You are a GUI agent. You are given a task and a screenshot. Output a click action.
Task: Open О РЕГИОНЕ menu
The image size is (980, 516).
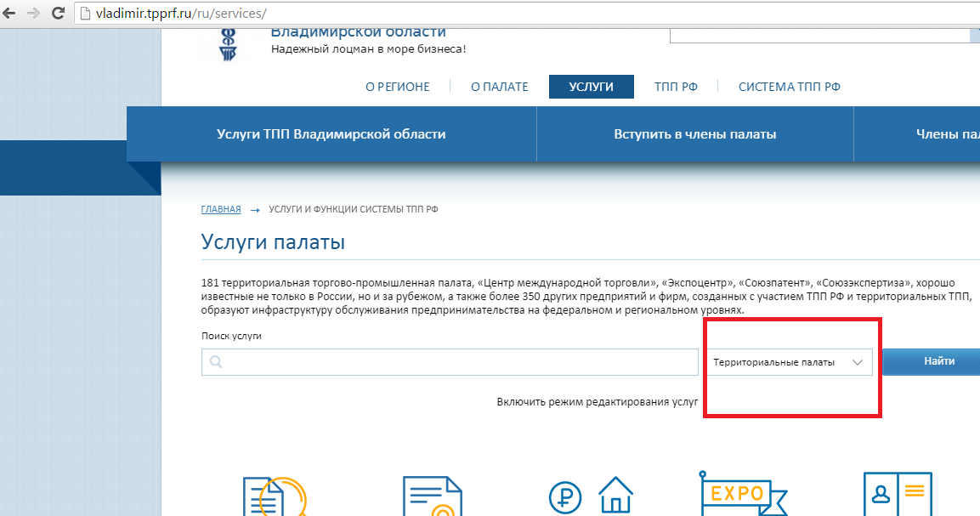click(398, 87)
